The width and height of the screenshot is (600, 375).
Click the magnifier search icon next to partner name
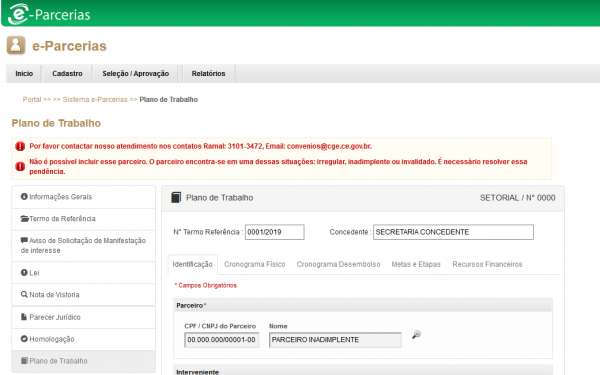point(416,334)
